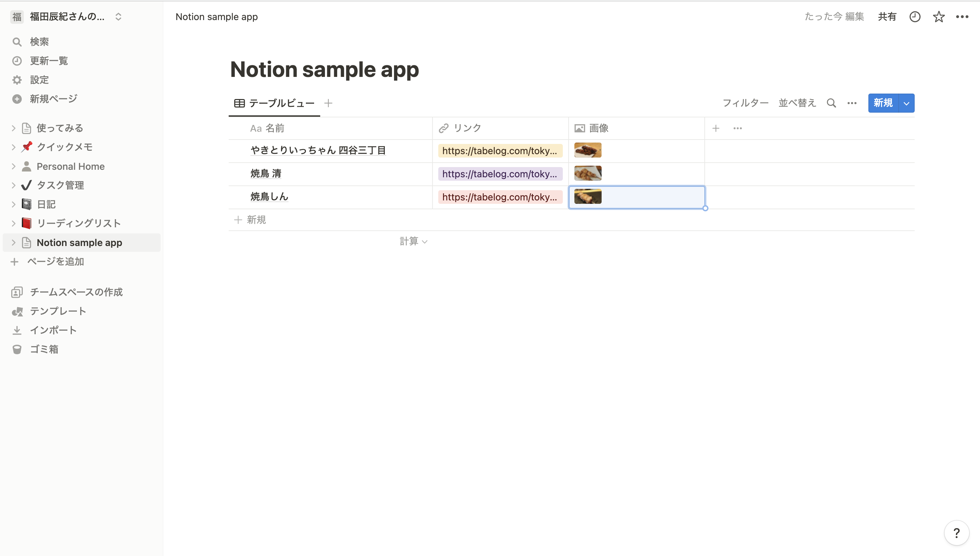Add a new view with plus icon
This screenshot has width=980, height=556.
(x=328, y=103)
